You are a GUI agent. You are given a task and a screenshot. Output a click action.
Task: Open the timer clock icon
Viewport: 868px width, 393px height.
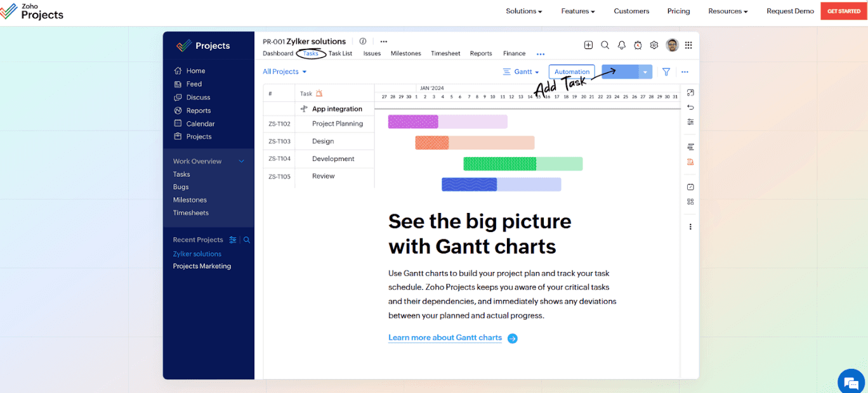638,45
